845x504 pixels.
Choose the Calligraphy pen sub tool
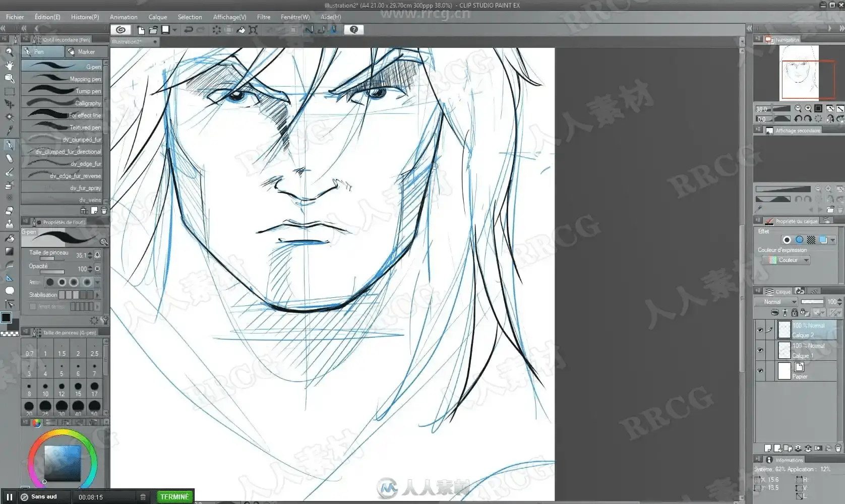click(x=62, y=103)
